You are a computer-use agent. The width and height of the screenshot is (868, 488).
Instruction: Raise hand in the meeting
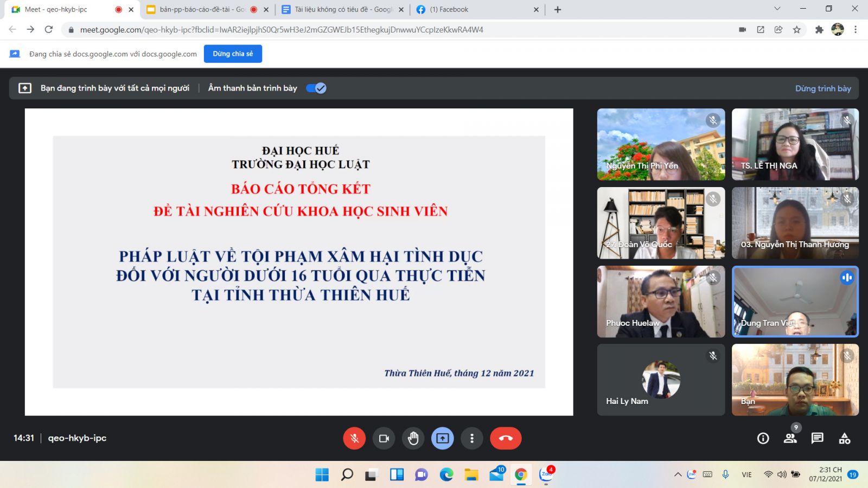point(413,438)
